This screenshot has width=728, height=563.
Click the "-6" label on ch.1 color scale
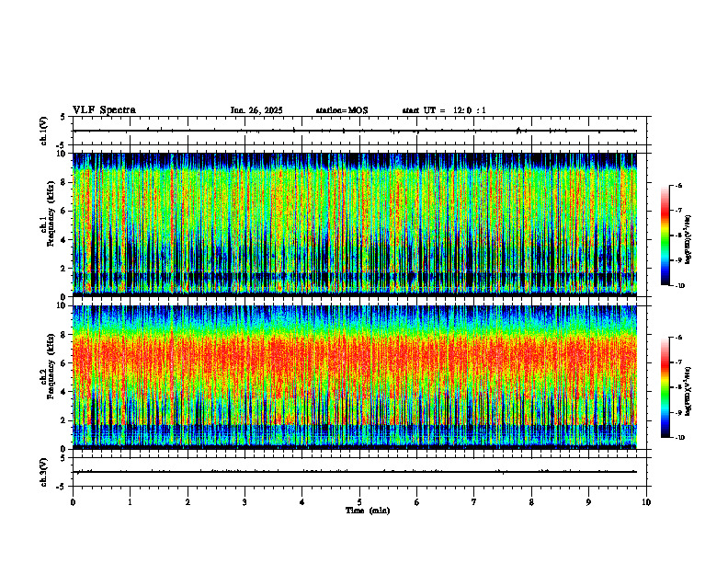pos(678,185)
